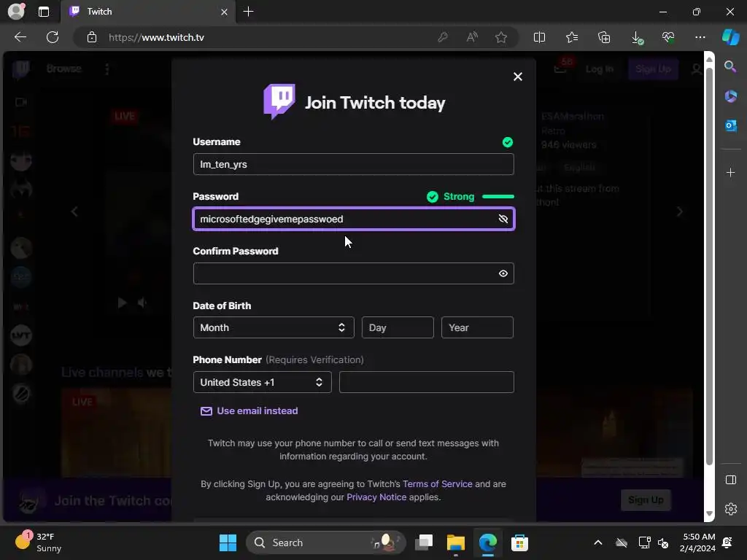
Task: Open the Favorites list icon
Action: pyautogui.click(x=572, y=37)
